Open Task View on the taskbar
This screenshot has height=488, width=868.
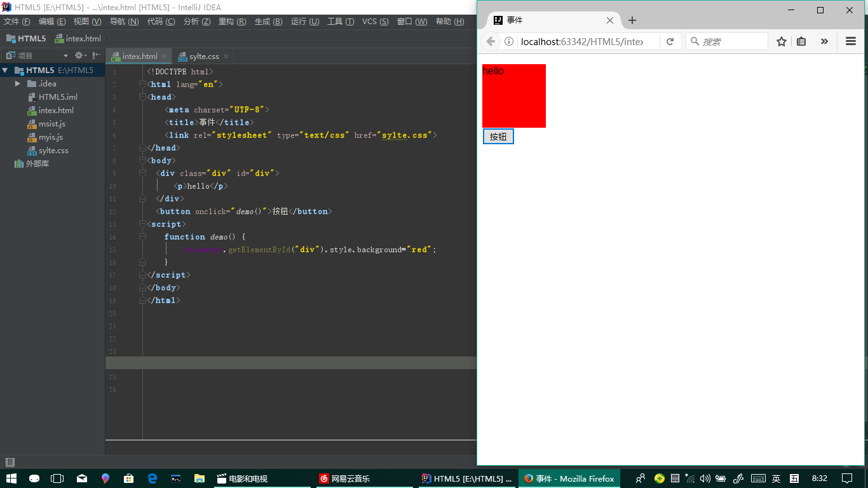(58, 478)
